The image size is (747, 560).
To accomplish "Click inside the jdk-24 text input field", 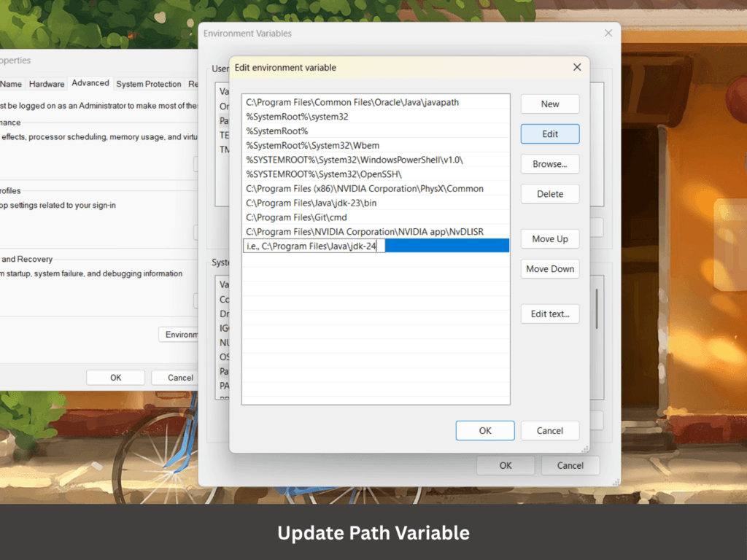I will click(x=314, y=246).
